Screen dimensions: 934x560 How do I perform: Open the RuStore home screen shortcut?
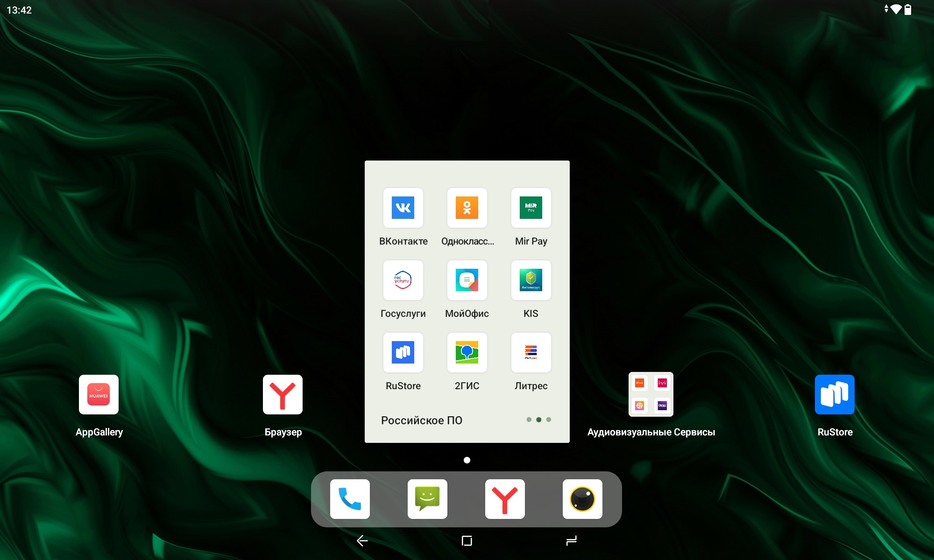coord(835,395)
